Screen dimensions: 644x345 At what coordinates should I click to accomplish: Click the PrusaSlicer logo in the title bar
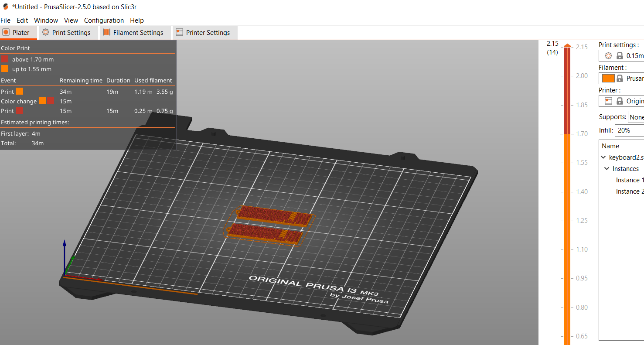point(5,7)
